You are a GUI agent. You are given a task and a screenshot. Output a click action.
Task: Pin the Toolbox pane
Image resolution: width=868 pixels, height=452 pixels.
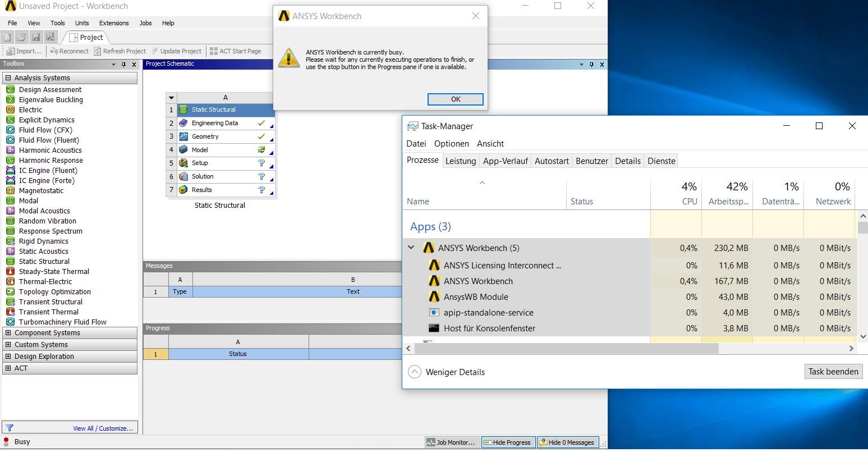124,65
